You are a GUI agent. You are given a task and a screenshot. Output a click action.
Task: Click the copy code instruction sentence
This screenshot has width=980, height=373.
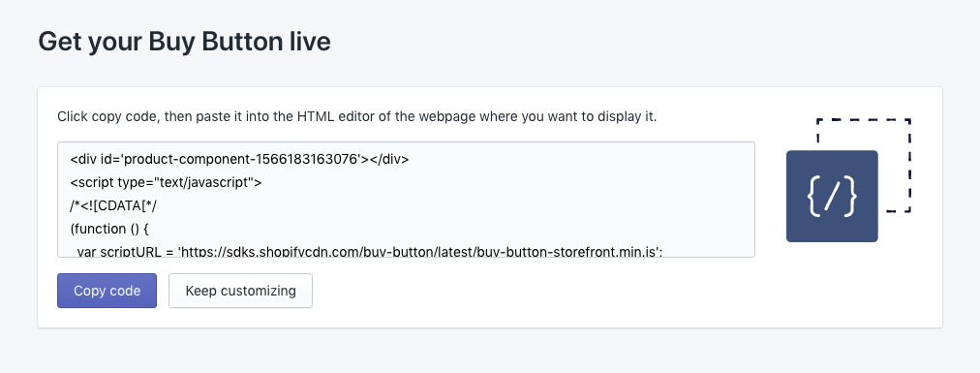357,117
